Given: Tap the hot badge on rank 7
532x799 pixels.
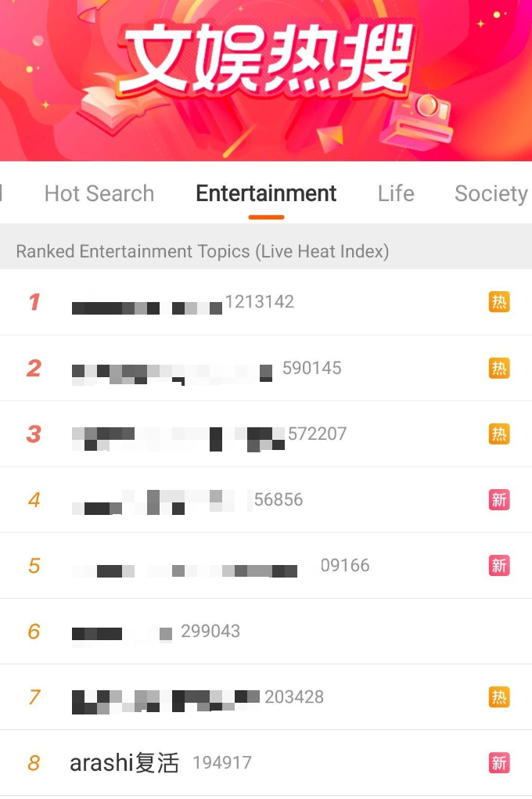Looking at the screenshot, I should point(499,697).
